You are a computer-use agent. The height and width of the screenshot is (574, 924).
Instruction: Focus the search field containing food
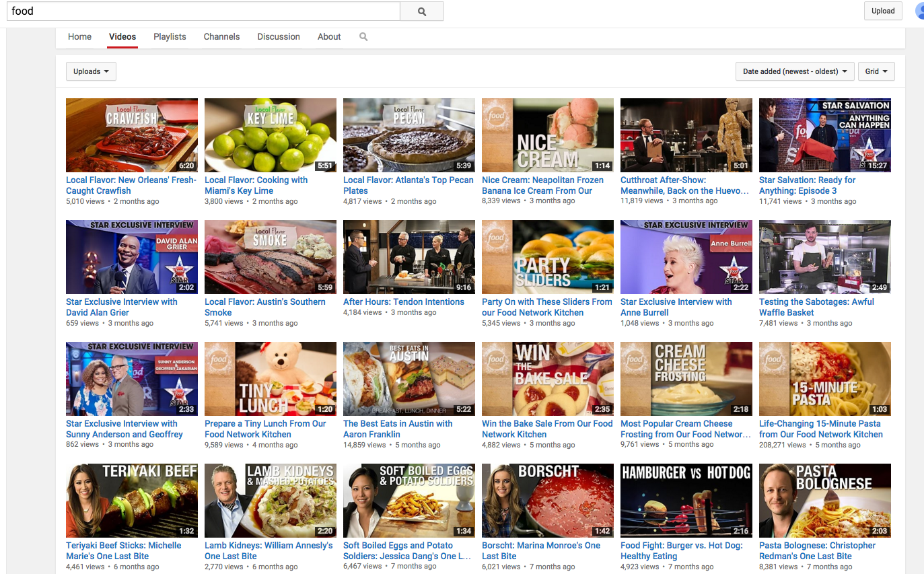tap(203, 11)
